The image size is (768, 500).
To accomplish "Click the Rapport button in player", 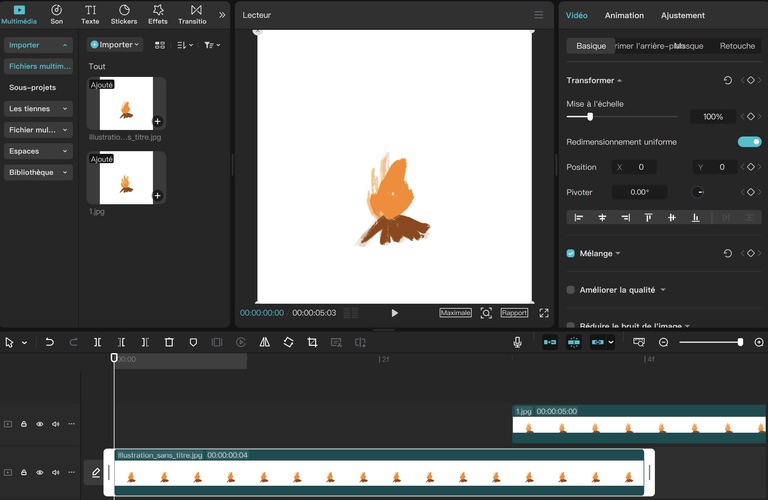I will tap(514, 313).
